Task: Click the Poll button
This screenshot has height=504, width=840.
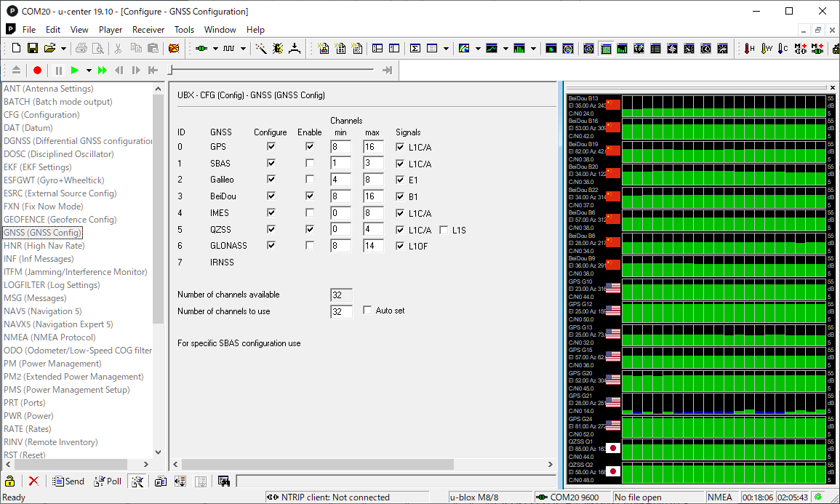Action: (108, 481)
